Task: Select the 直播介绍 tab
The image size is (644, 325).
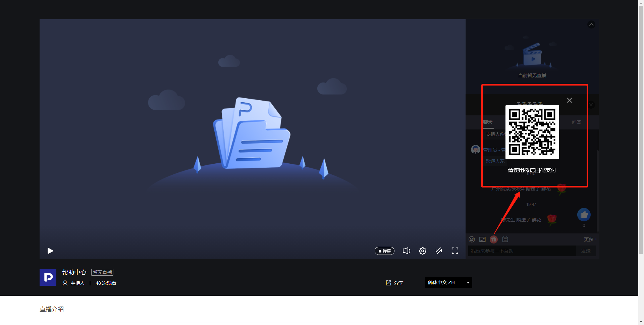Action: click(52, 309)
